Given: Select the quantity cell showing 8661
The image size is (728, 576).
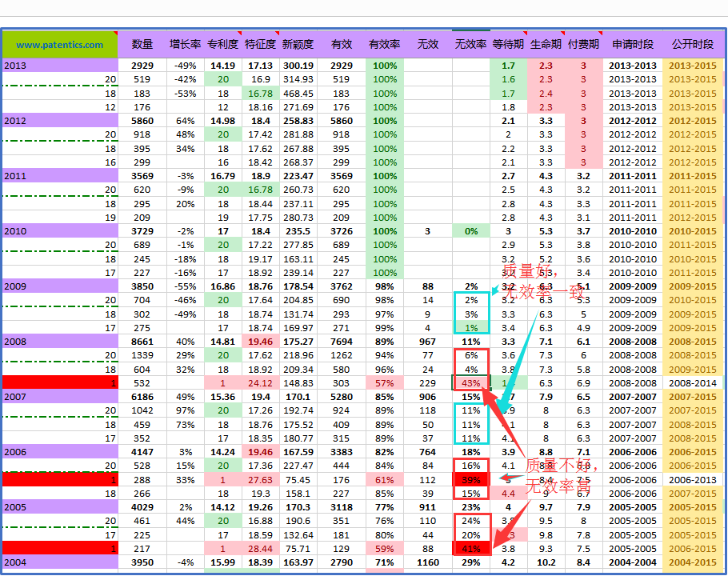Looking at the screenshot, I should click(x=142, y=342).
